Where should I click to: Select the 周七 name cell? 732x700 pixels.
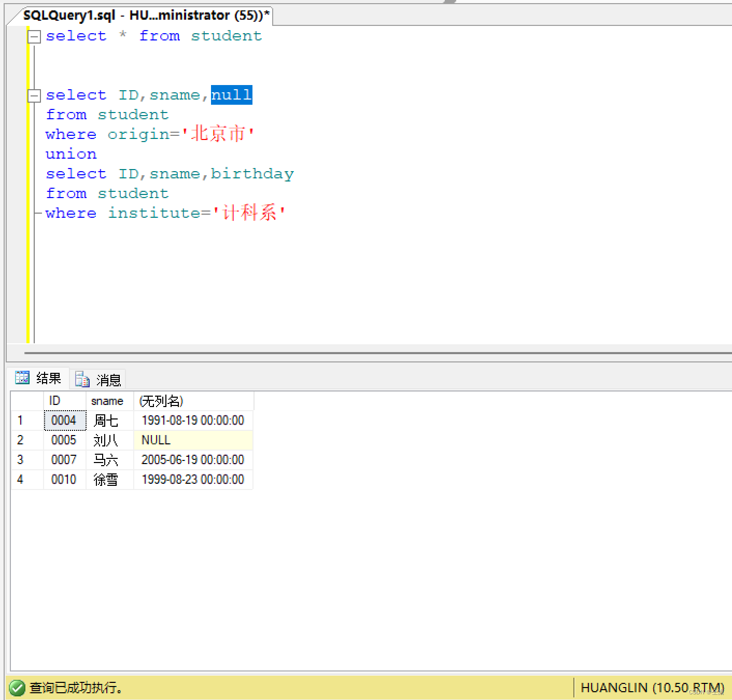[x=110, y=421]
